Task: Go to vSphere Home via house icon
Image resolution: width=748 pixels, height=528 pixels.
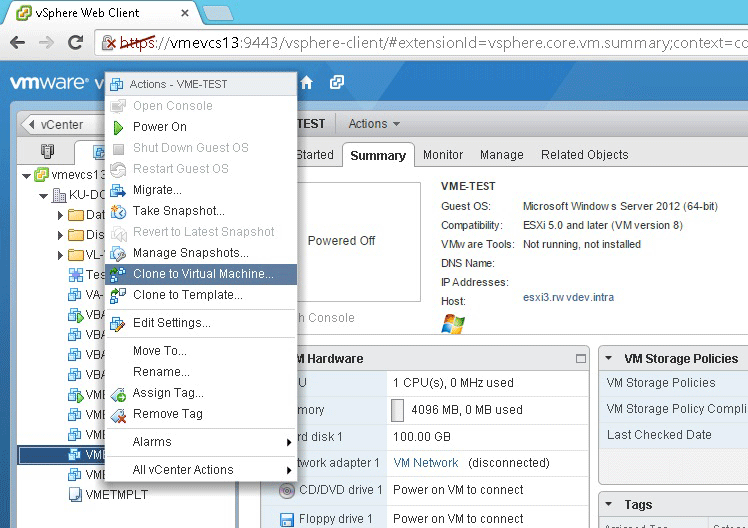Action: [307, 83]
